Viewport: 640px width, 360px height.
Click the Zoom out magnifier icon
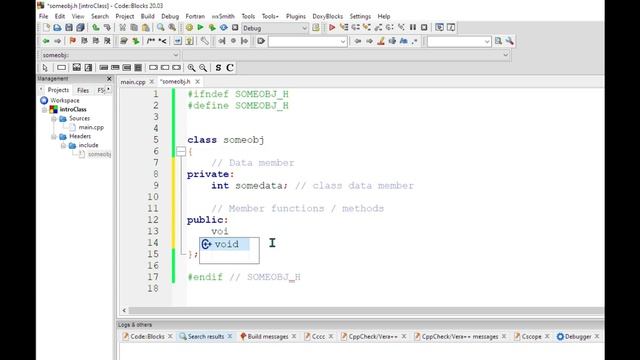pyautogui.click(x=203, y=67)
